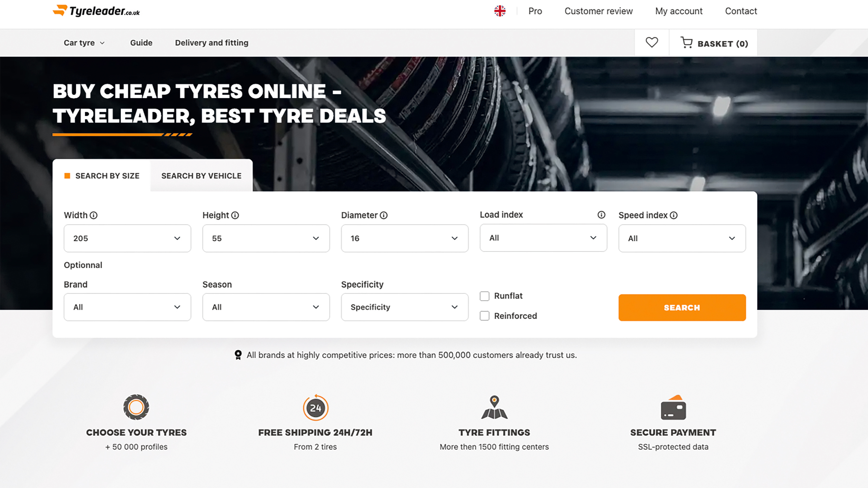This screenshot has width=868, height=488.
Task: Click the Load index info icon
Action: pyautogui.click(x=601, y=214)
